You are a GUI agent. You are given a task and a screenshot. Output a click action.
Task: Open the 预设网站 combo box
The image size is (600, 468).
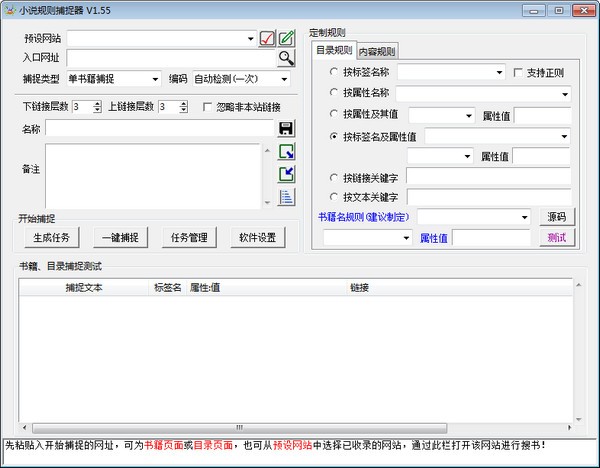pyautogui.click(x=251, y=39)
